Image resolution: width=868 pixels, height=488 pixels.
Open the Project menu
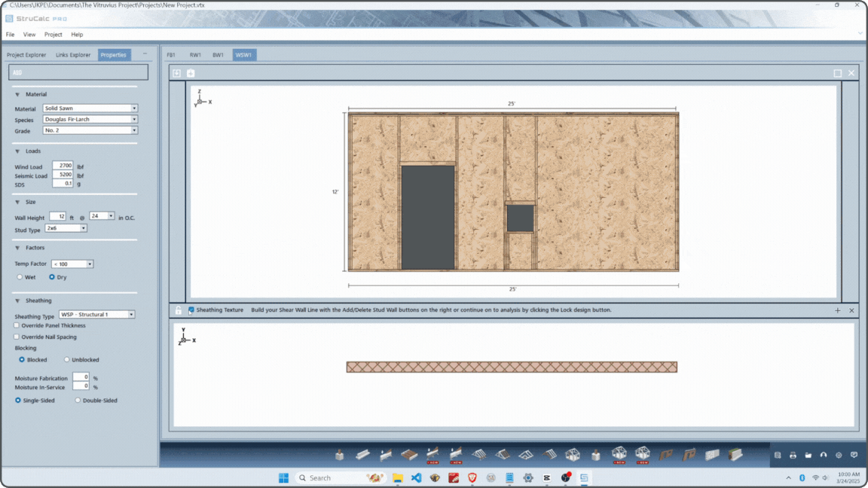(53, 34)
